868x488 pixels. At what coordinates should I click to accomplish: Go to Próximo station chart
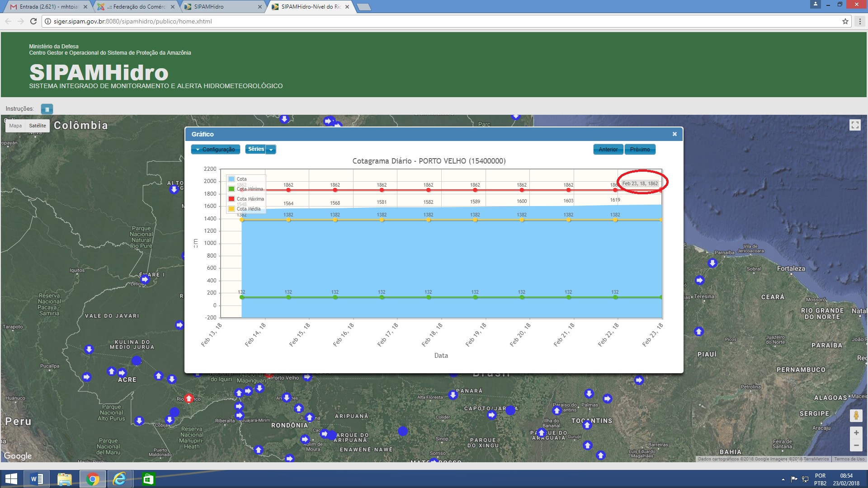coord(639,150)
